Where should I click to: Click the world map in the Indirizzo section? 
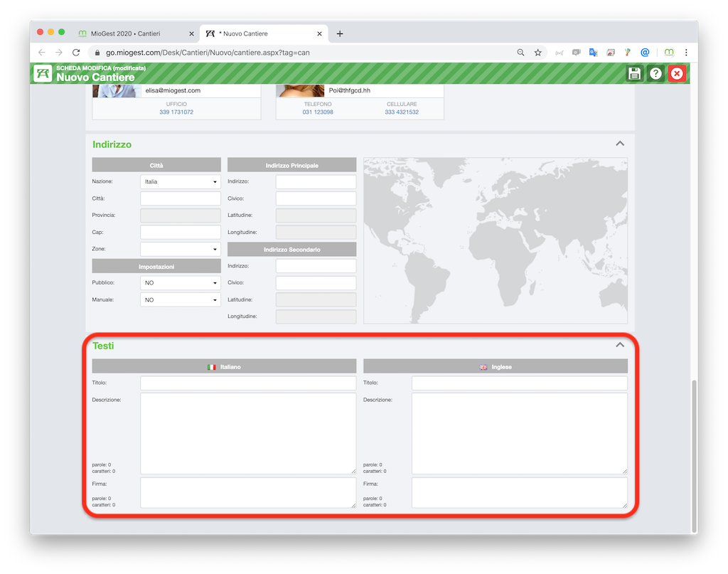click(496, 240)
